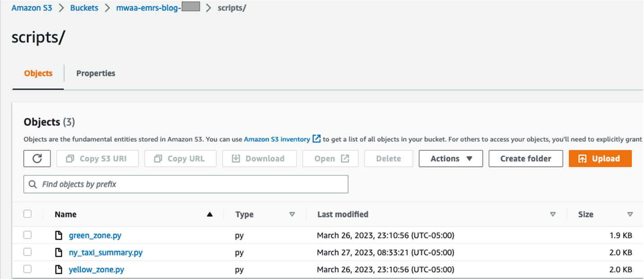Select the checkbox for yellow_zone.py
This screenshot has width=644, height=279.
click(27, 269)
